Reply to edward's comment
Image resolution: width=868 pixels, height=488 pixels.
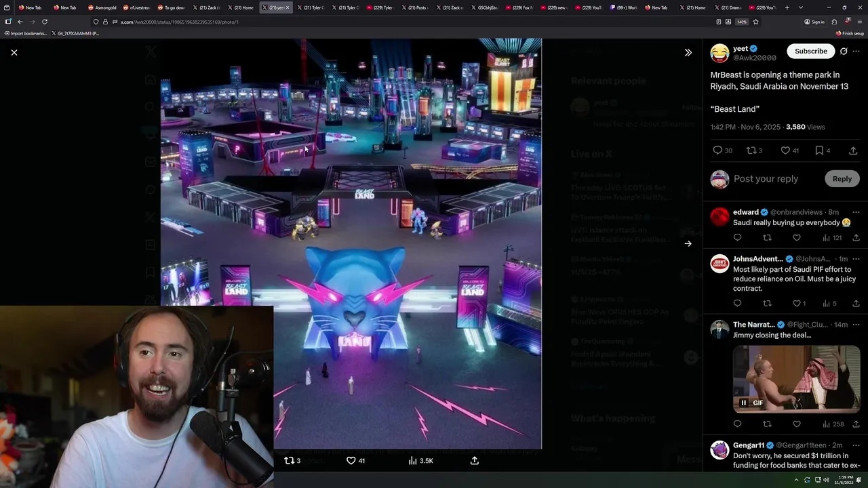[x=737, y=238]
